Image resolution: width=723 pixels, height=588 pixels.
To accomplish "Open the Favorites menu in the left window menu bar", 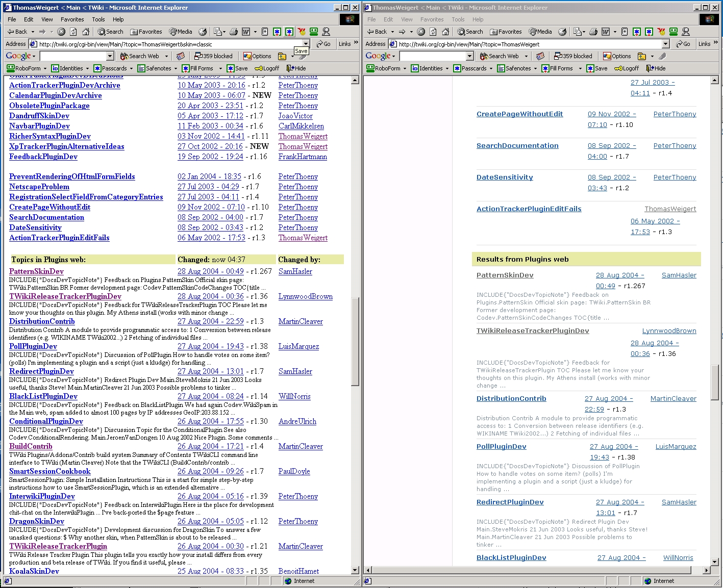I will point(72,19).
